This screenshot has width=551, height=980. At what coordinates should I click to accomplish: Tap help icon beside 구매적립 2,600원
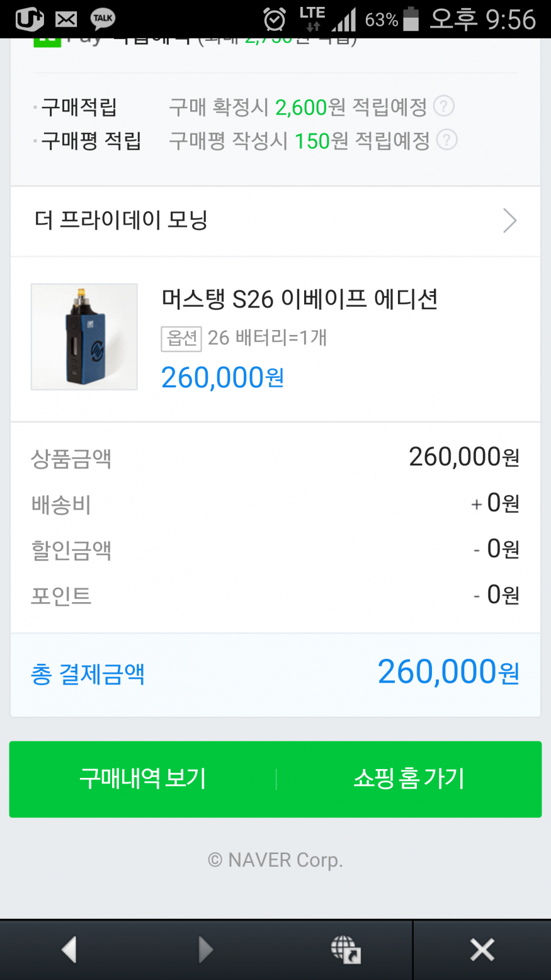point(444,106)
